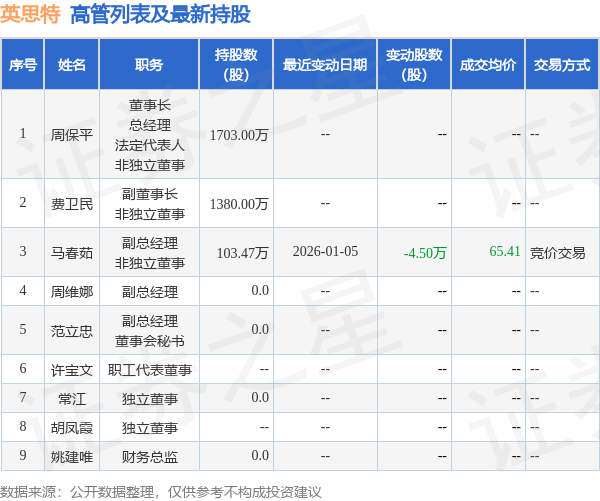Select the name 周维娜 in row 4

click(72, 292)
